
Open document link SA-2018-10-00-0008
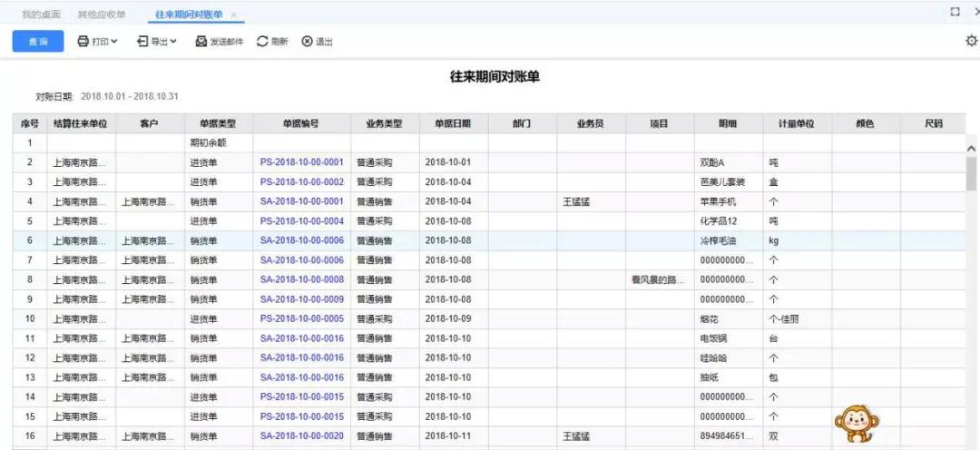point(302,279)
